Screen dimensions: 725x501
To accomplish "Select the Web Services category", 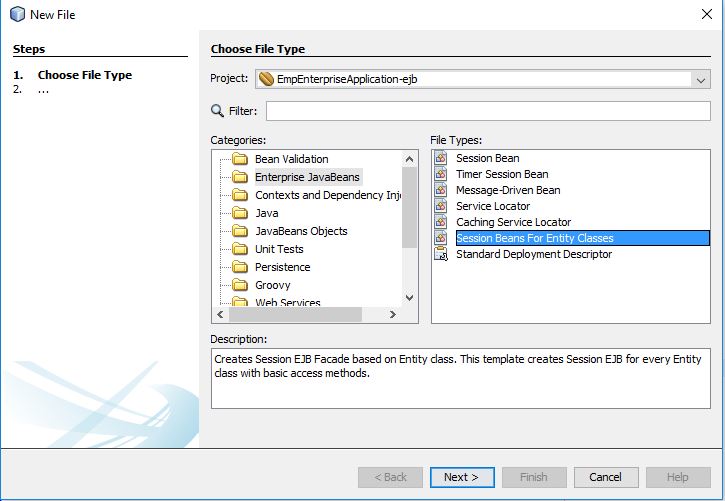I will 288,302.
